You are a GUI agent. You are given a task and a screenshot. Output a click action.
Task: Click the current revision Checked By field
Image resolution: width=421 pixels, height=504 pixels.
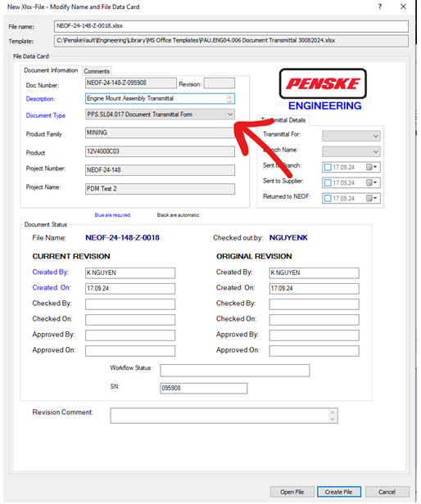click(x=130, y=304)
